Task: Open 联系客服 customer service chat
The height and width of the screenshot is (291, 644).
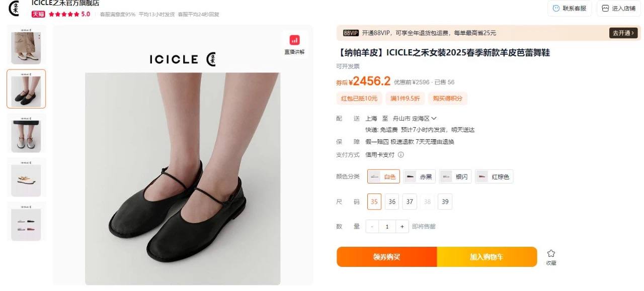Action: (x=569, y=8)
